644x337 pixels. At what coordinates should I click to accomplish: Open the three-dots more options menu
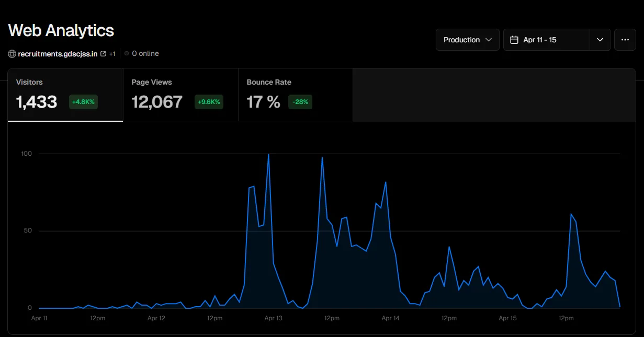coord(625,40)
